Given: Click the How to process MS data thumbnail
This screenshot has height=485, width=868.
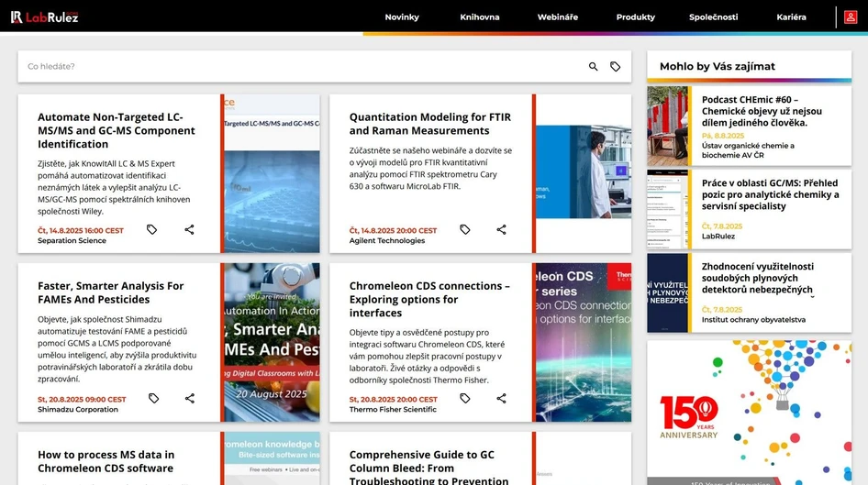Looking at the screenshot, I should (x=272, y=458).
